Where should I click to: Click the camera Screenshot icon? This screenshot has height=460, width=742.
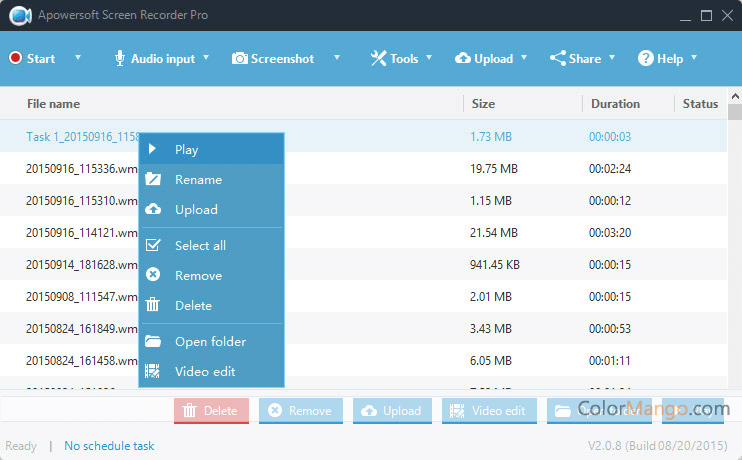click(x=240, y=58)
